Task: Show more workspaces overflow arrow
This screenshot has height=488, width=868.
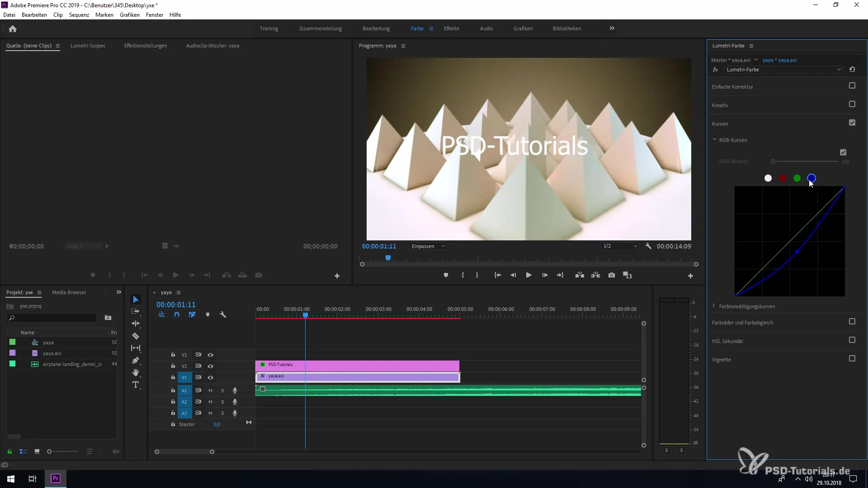Action: [x=612, y=28]
